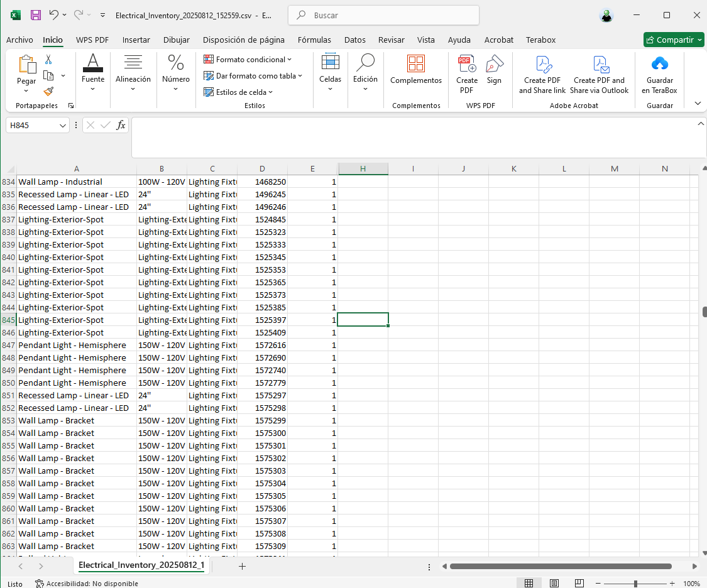
Task: Click Create PDF icon in WPS PDF group
Action: point(467,64)
